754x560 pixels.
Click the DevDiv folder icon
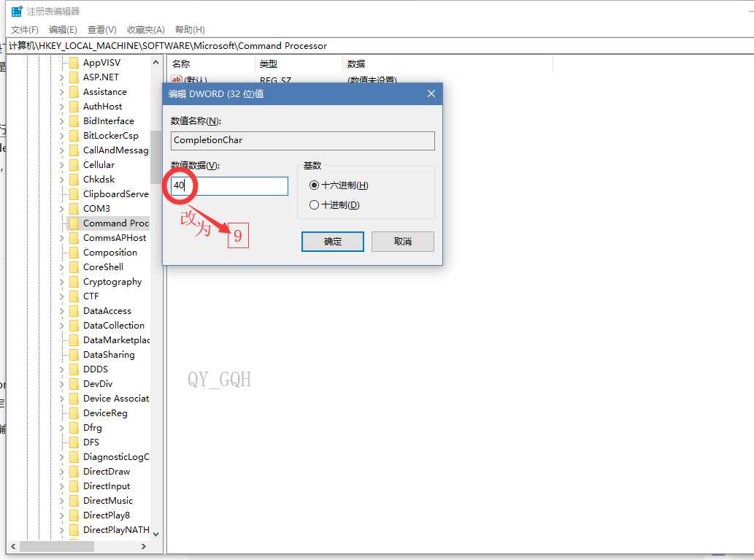pos(74,384)
